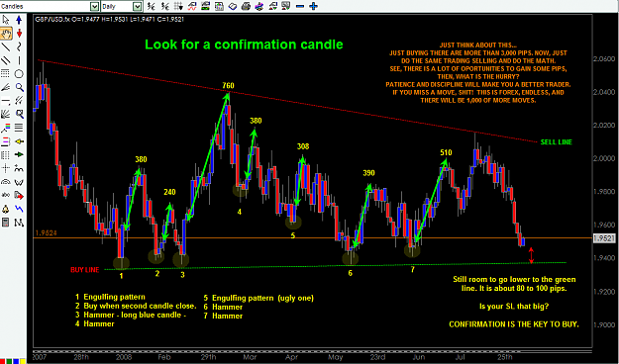
Task: Click the 760 pips annotation
Action: point(228,86)
